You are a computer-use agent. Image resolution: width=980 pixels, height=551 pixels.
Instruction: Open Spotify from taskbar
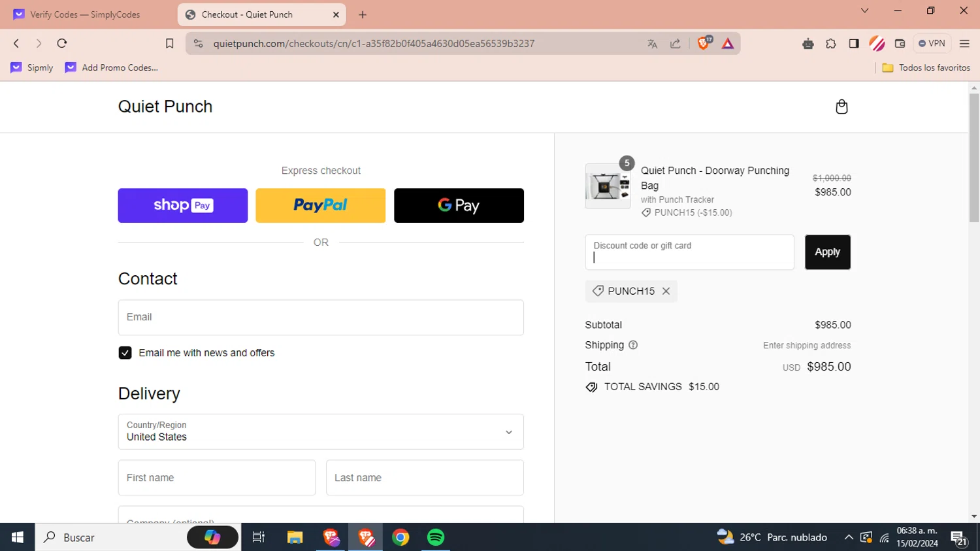[436, 537]
